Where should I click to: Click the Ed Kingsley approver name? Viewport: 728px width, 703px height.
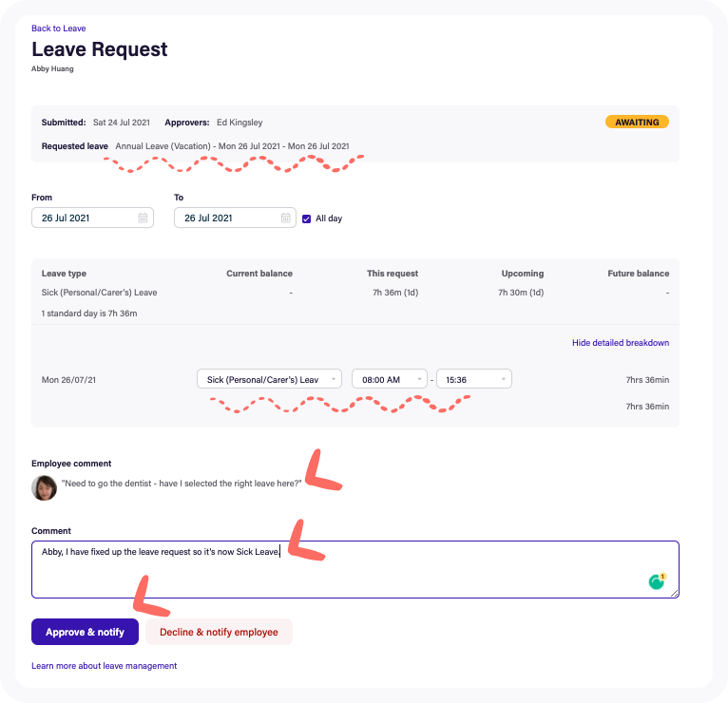click(x=239, y=123)
